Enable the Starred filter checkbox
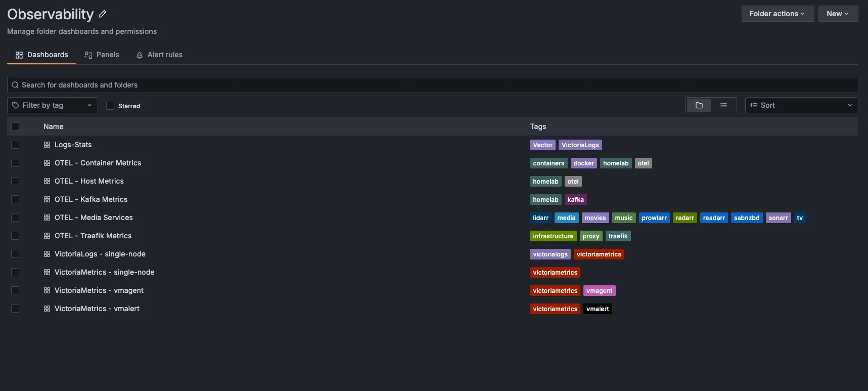868x391 pixels. 110,106
